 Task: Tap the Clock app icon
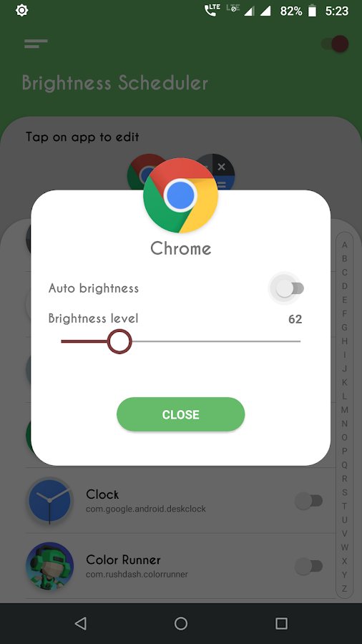pos(49,500)
